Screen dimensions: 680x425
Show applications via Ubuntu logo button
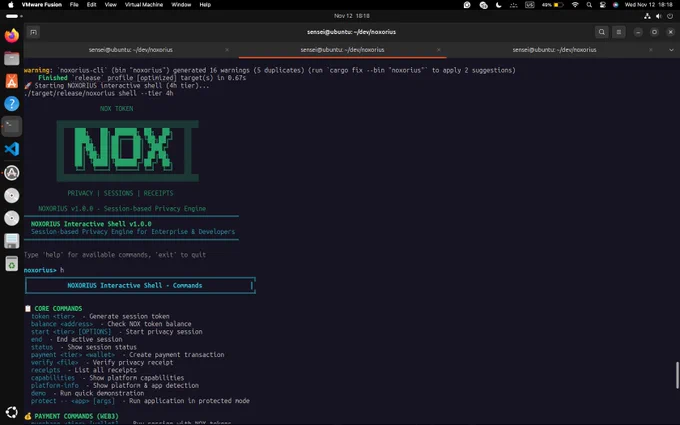point(12,412)
